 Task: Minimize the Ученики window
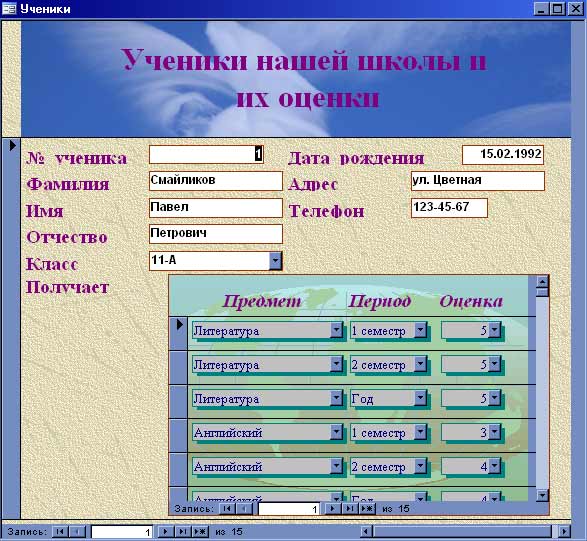[x=541, y=8]
